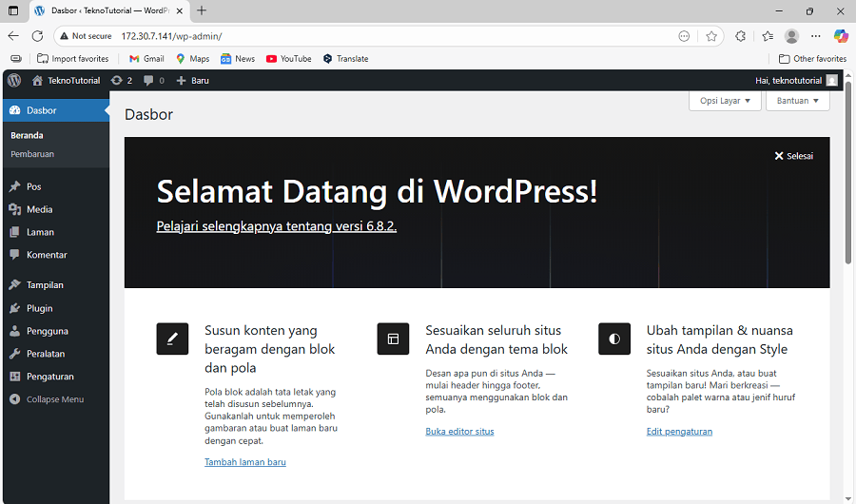The width and height of the screenshot is (856, 504).
Task: Open the Copilot icon in browser
Action: [841, 36]
